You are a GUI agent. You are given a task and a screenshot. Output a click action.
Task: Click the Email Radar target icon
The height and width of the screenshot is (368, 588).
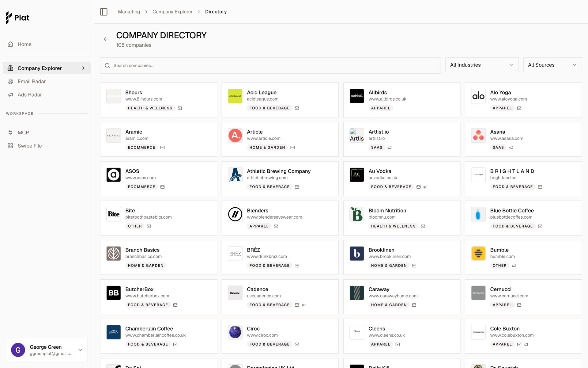10,81
